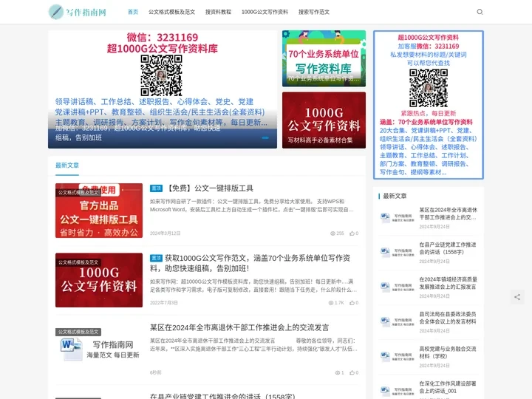Viewport: 532px width, 399px height.
Task: Like the 获取1000G公文写作范文 article thumbs-up
Action: 352,303
